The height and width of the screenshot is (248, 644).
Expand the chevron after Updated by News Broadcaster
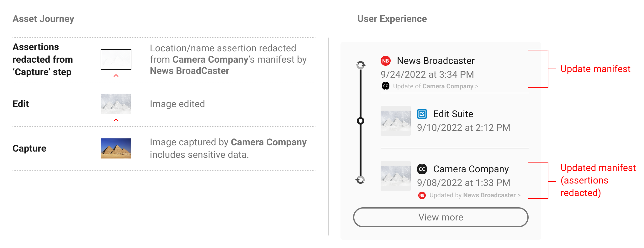(519, 195)
